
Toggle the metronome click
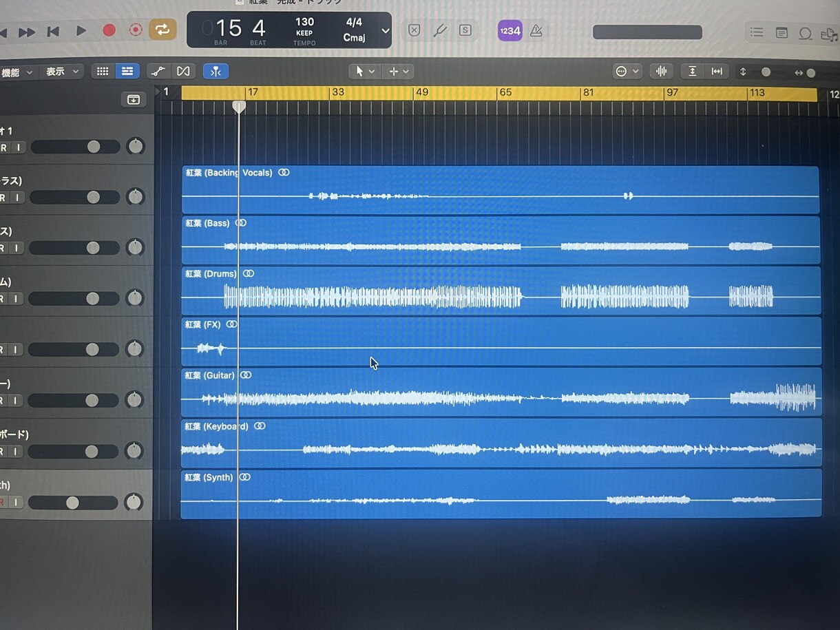536,31
